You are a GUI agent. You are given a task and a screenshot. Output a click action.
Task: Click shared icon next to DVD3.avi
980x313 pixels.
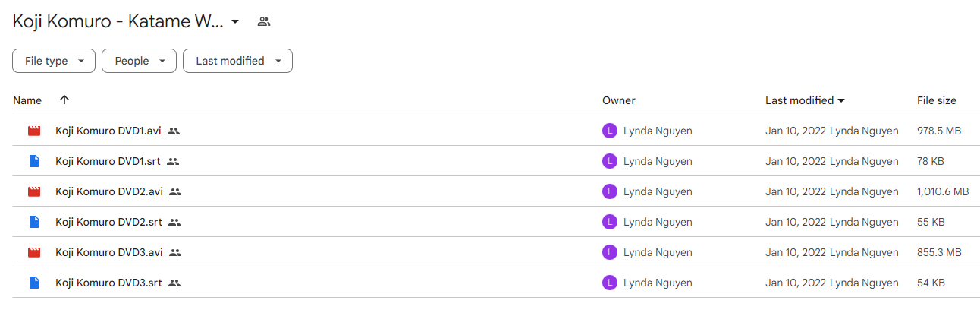(175, 252)
